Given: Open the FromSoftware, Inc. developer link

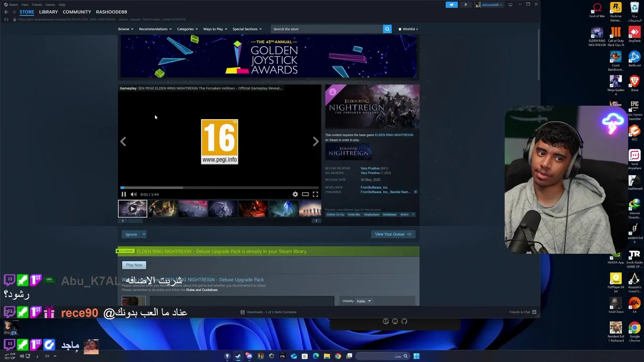Looking at the screenshot, I should click(374, 188).
